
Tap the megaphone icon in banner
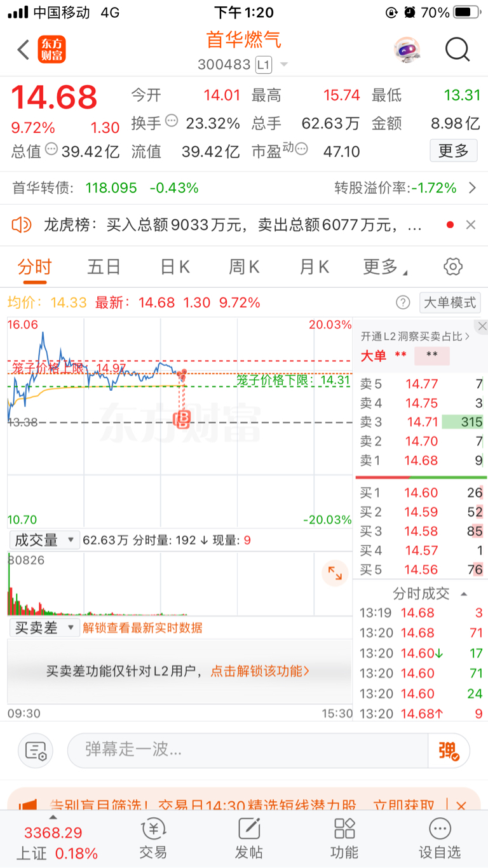[x=27, y=805]
